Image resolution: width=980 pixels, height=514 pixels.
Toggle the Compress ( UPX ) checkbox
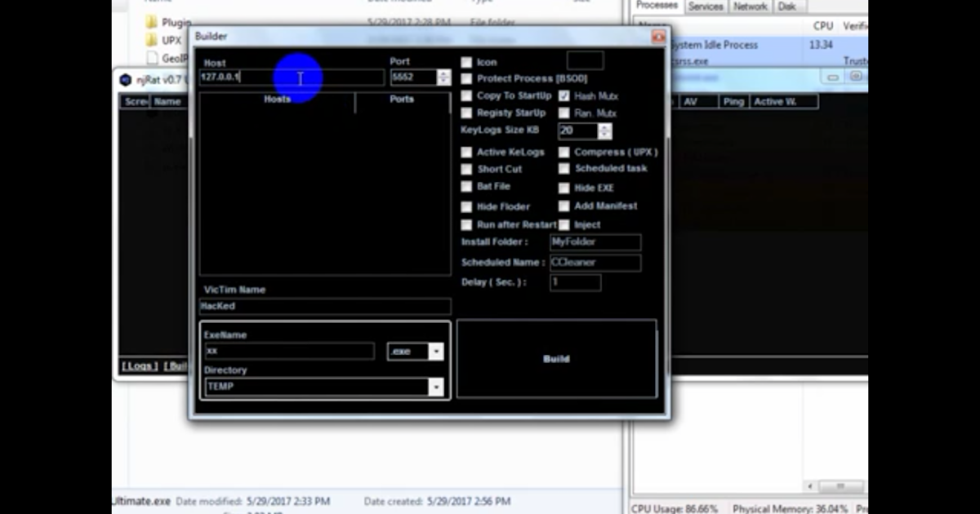point(563,152)
